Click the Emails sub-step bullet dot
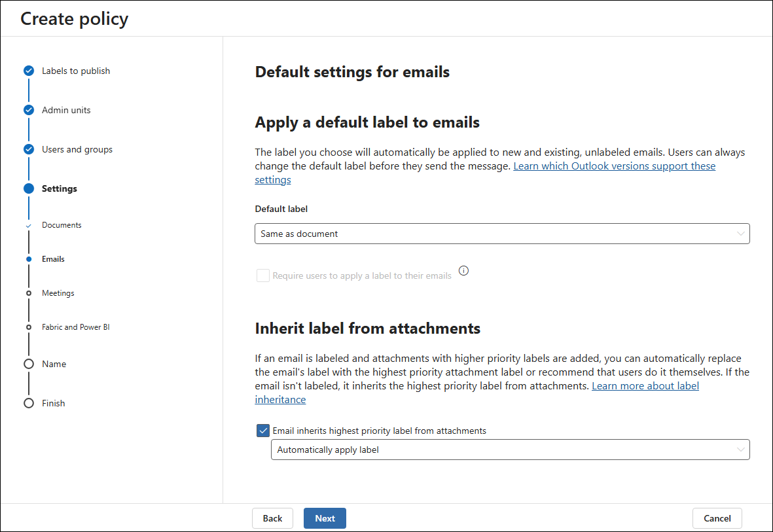The image size is (773, 532). click(29, 259)
